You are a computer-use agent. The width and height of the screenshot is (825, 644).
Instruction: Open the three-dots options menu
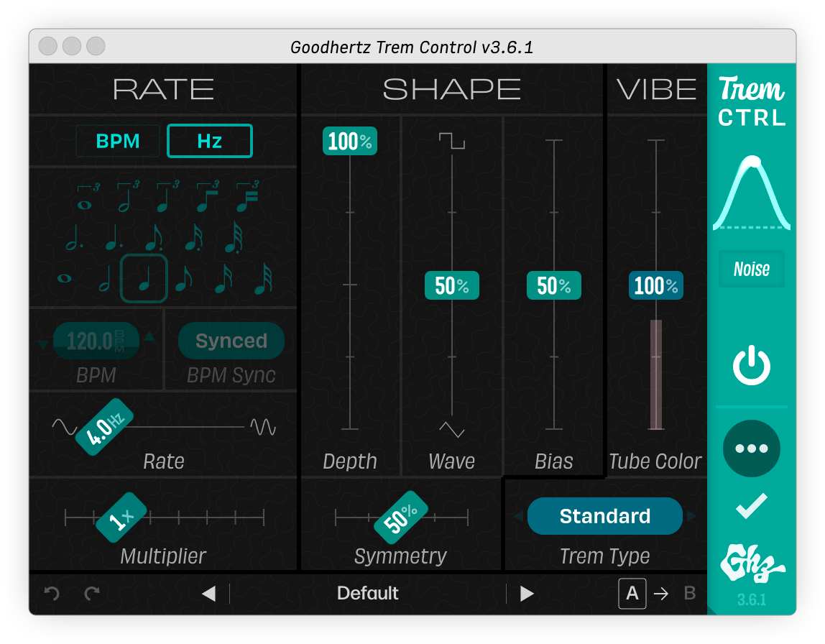click(752, 448)
